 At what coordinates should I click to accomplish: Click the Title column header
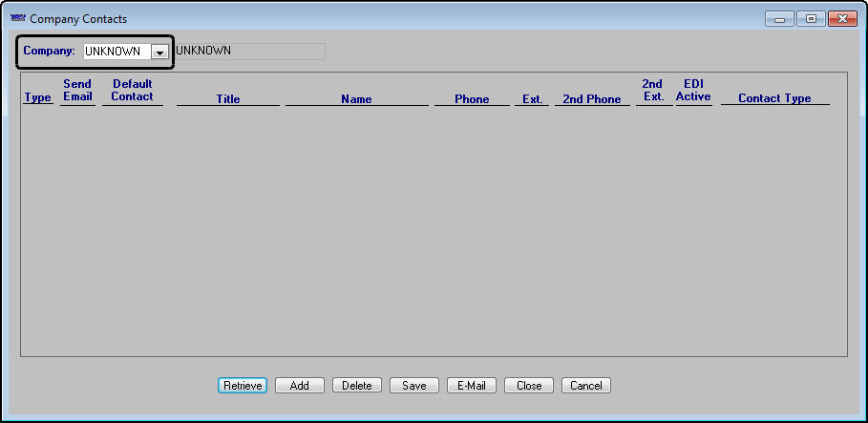click(228, 99)
